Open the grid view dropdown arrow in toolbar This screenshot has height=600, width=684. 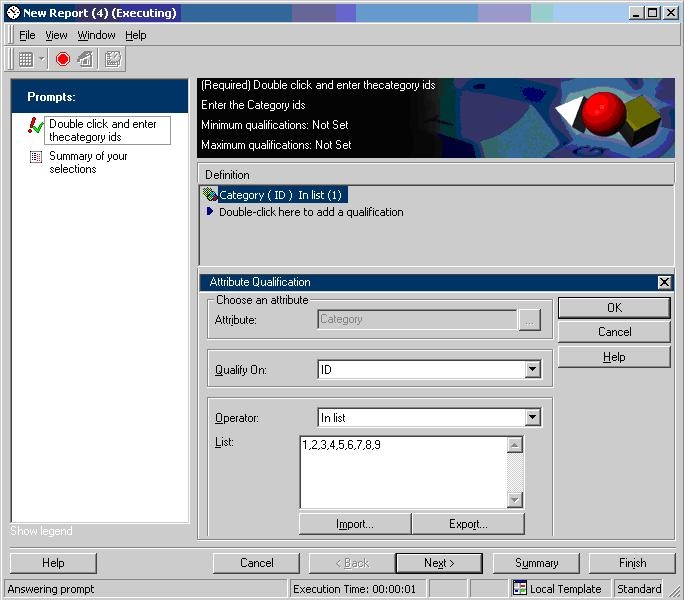point(41,59)
